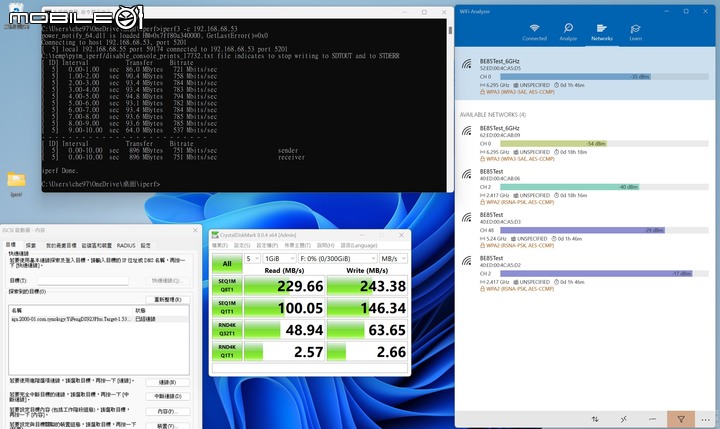This screenshot has width=720, height=429.
Task: Click the Connect (N) button in iSCSI dialog
Action: [x=168, y=382]
